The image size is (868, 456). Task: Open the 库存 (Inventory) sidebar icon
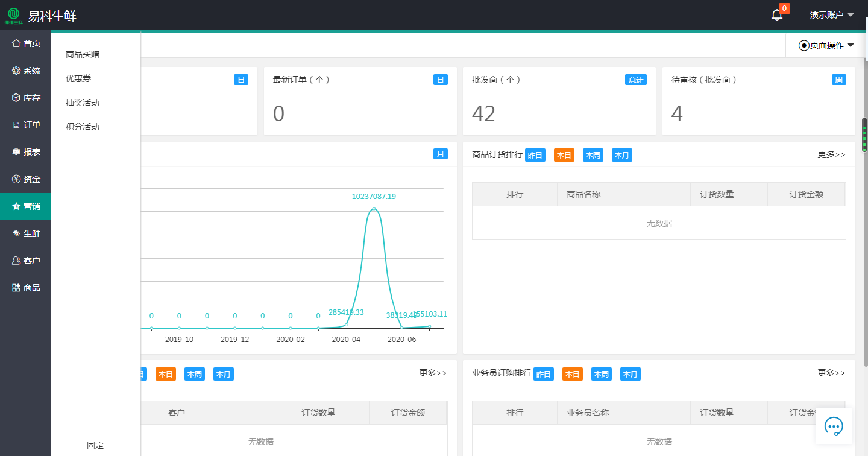point(25,97)
